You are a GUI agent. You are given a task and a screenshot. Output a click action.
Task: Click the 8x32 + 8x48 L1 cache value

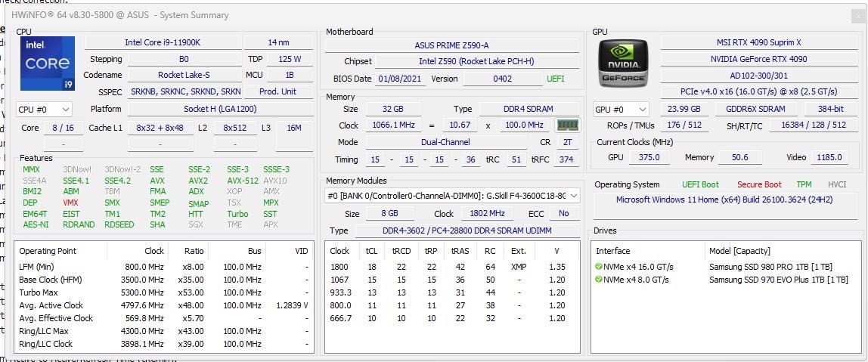(160, 128)
